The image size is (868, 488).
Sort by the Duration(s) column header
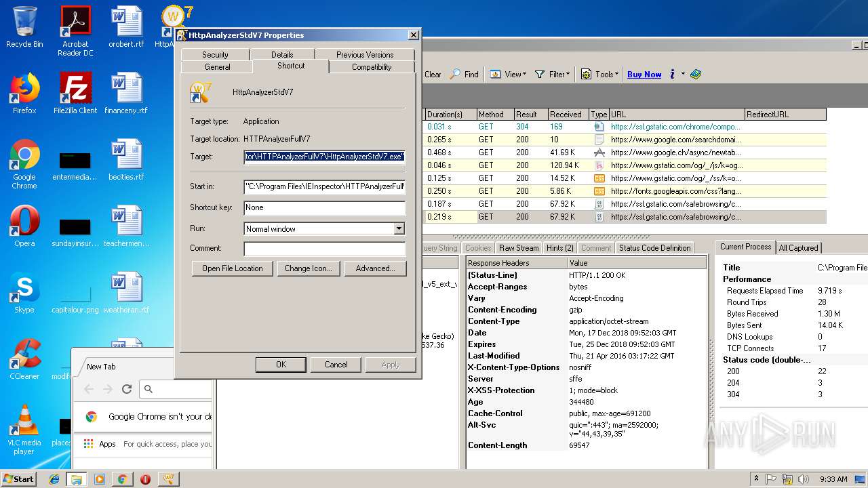pyautogui.click(x=451, y=115)
